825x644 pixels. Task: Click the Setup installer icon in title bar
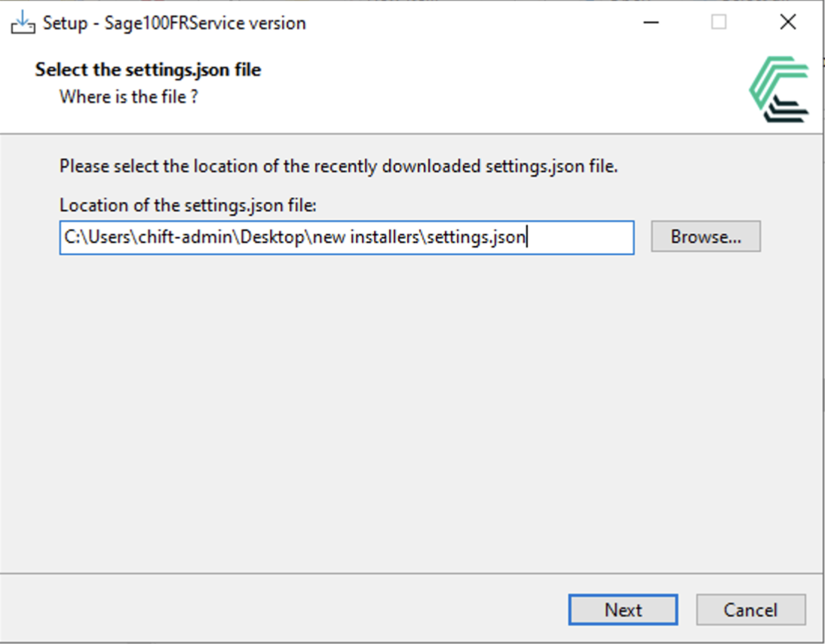click(22, 23)
